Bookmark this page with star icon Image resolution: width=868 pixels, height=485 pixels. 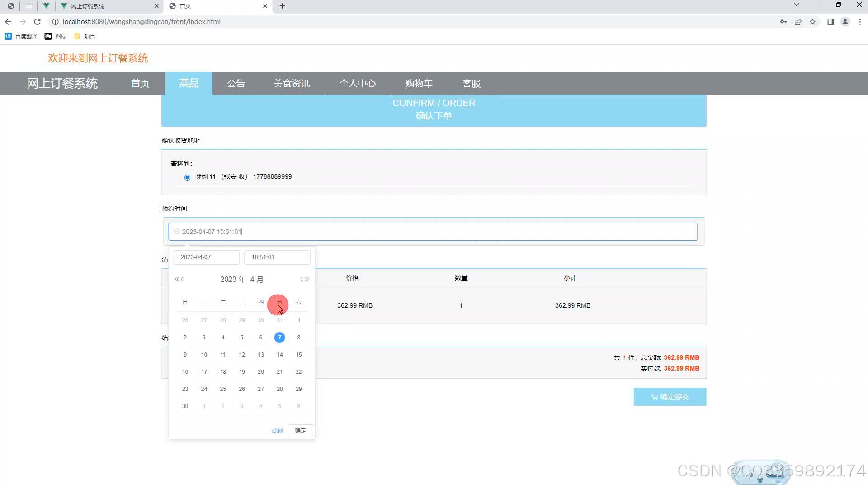pyautogui.click(x=812, y=22)
